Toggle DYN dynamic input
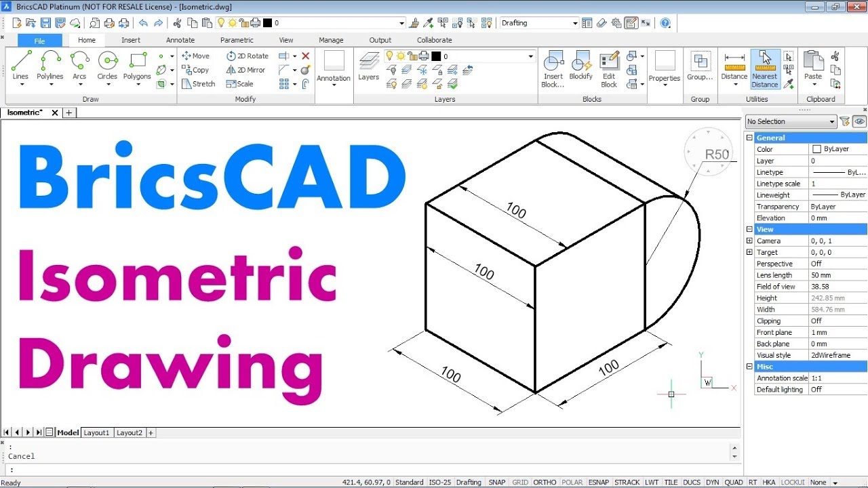 (x=712, y=483)
